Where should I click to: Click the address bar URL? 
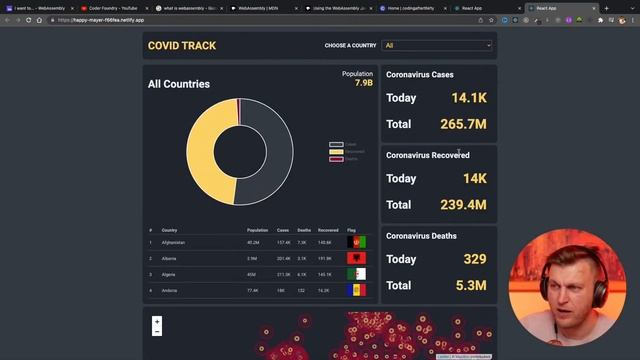click(101, 20)
